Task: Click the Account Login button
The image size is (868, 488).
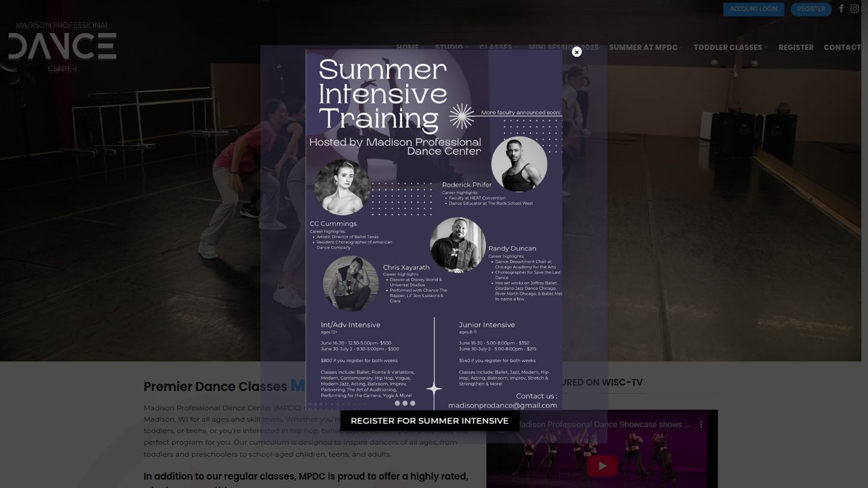Action: pyautogui.click(x=753, y=9)
